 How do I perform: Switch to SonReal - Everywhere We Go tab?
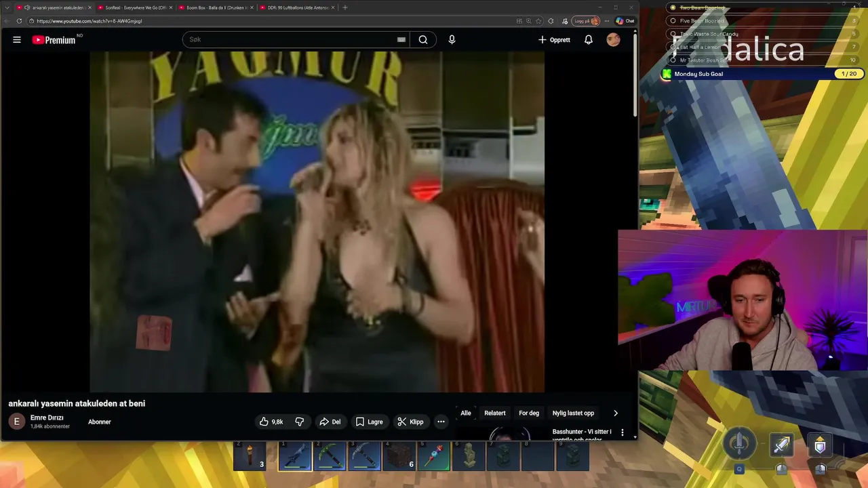click(x=134, y=7)
